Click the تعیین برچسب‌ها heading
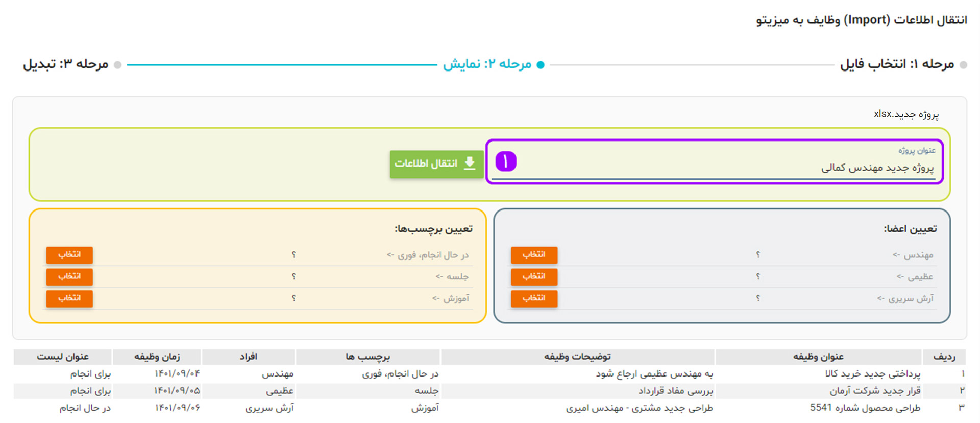 tap(433, 229)
